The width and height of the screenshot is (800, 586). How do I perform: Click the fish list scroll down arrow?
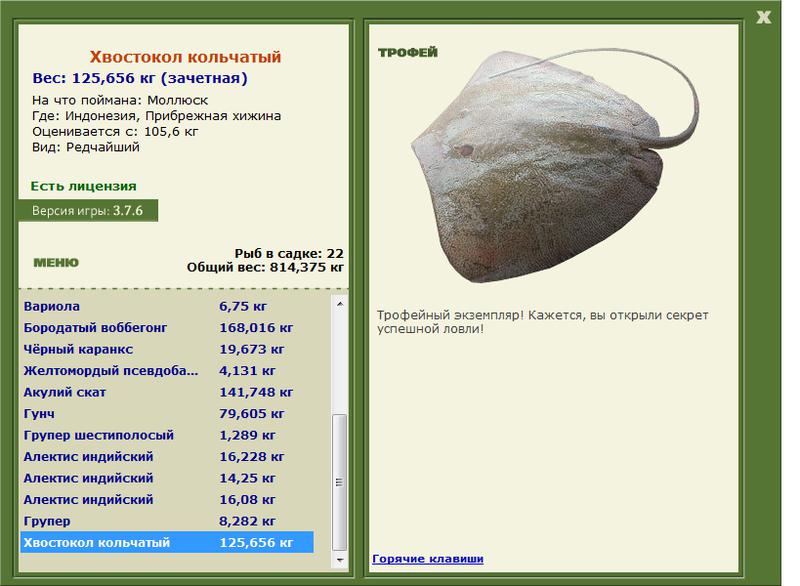point(340,560)
